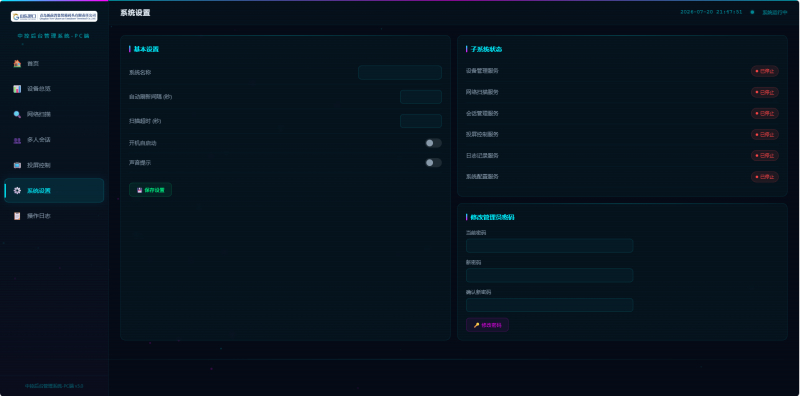Screen dimensions: 800x396
Task: Click the 子系统状态 section heading
Action: [486, 50]
